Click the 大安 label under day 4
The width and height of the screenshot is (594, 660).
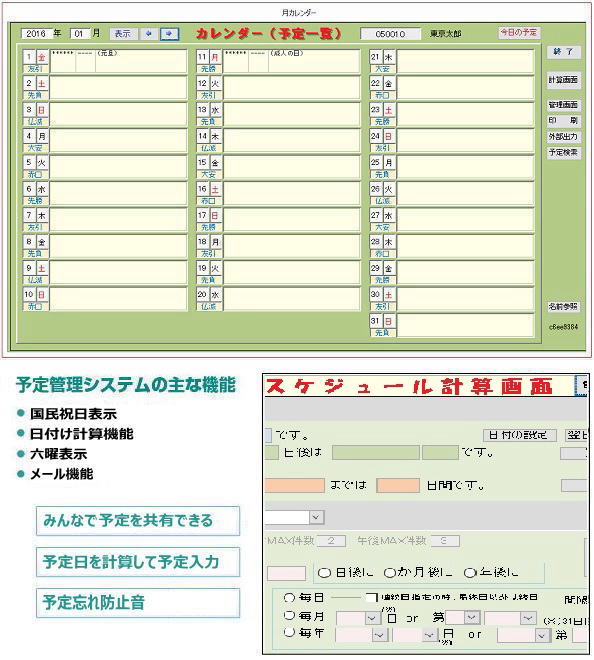(35, 148)
